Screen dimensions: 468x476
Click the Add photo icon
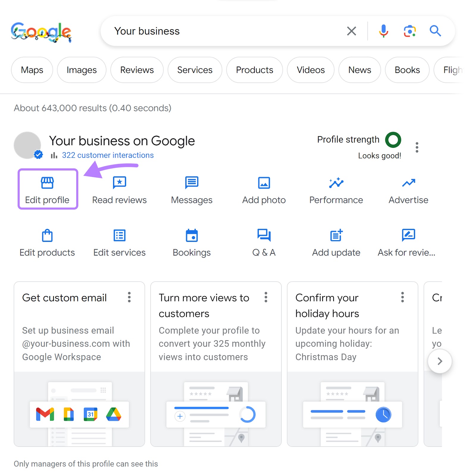click(x=264, y=183)
